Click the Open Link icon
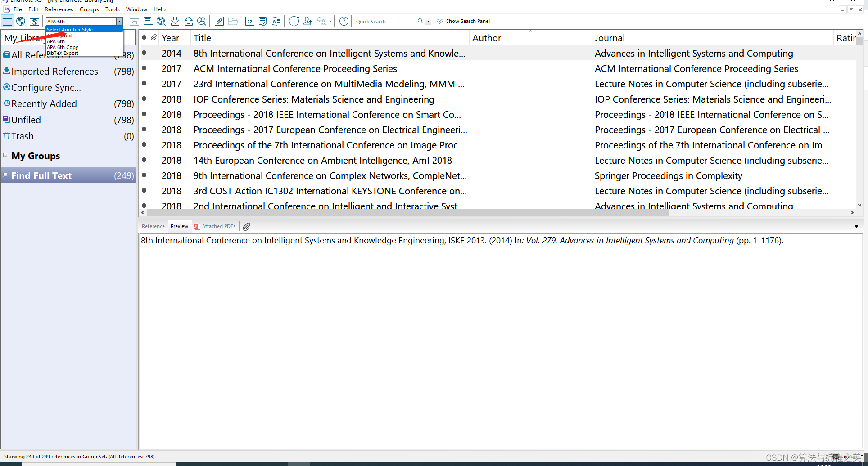Viewport: 868px width, 466px height. pos(219,21)
